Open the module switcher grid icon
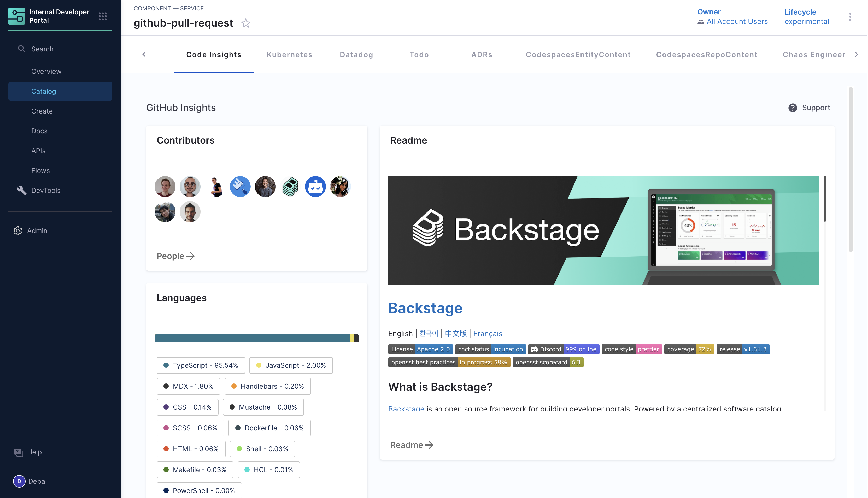Viewport: 868px width, 498px height. coord(103,16)
